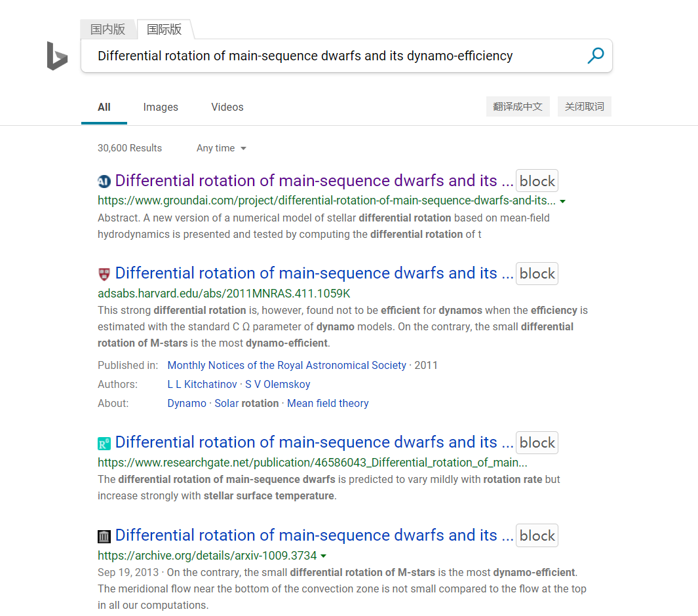Switch to the Videos tab
Screen dimensions: 698x616
pos(227,107)
